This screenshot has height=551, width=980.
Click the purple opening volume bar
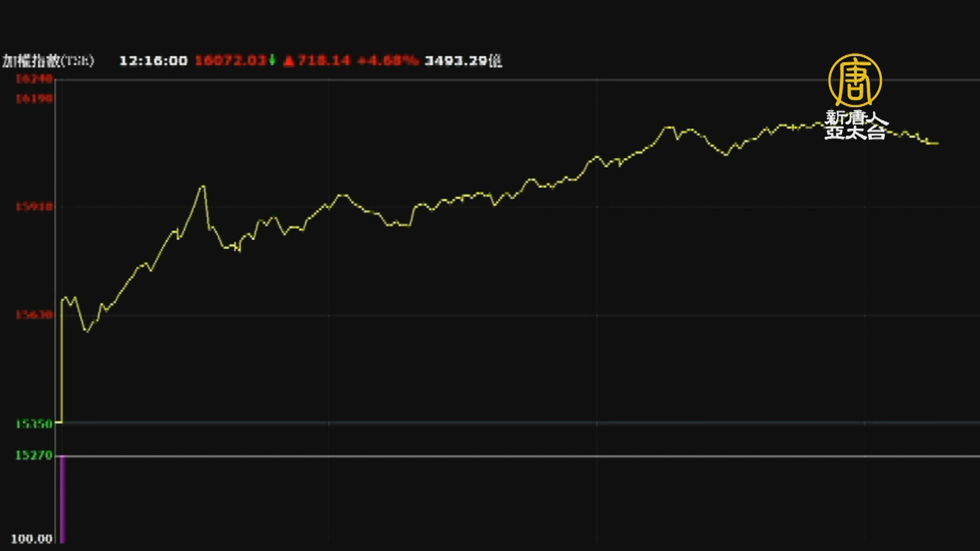(x=62, y=499)
